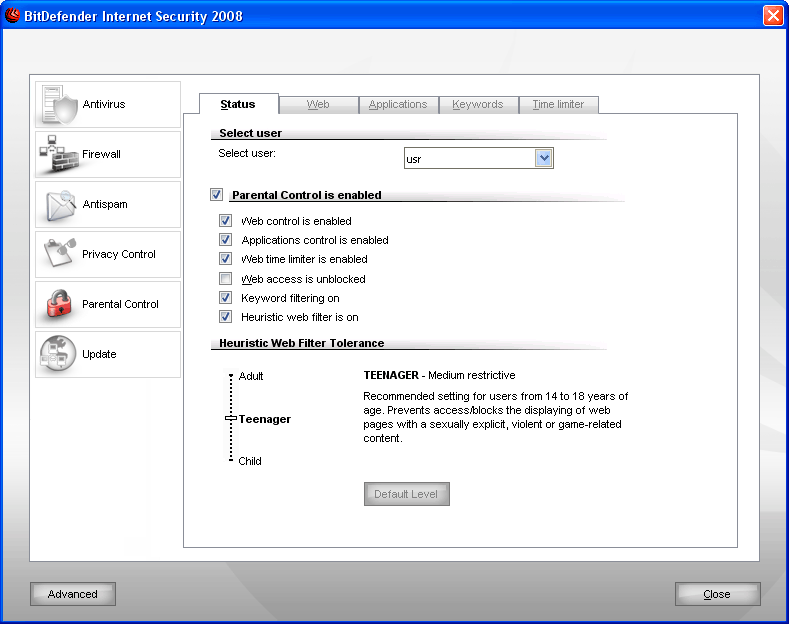Click the TEENAGER - Medium restrictive heading
The width and height of the screenshot is (789, 624).
click(x=439, y=375)
